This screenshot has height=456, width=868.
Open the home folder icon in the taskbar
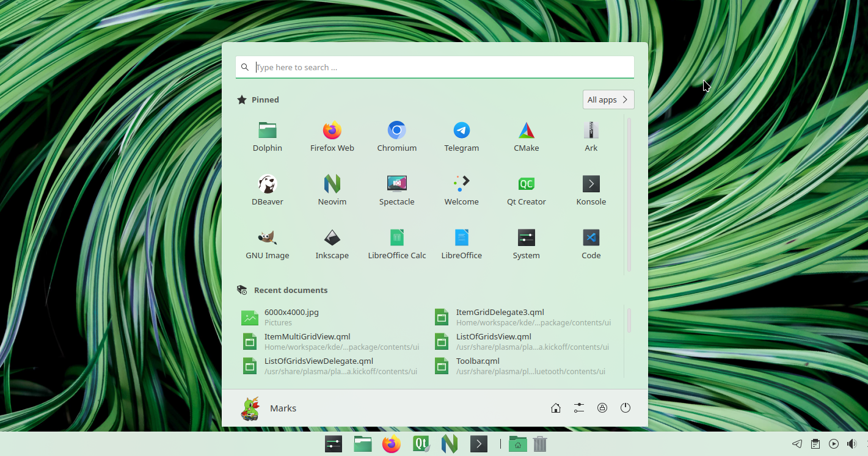517,444
